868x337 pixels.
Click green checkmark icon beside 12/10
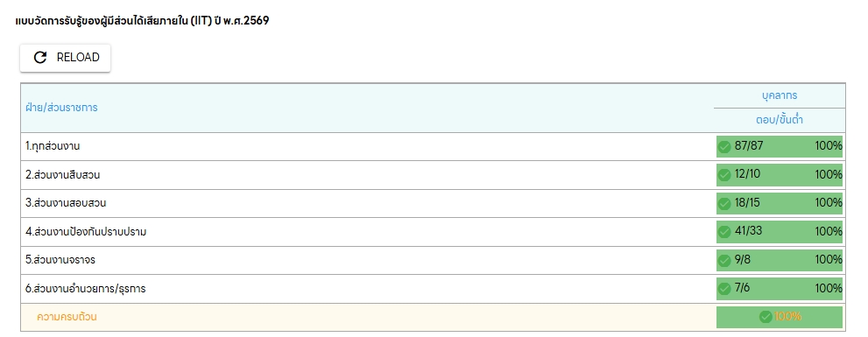pos(724,175)
